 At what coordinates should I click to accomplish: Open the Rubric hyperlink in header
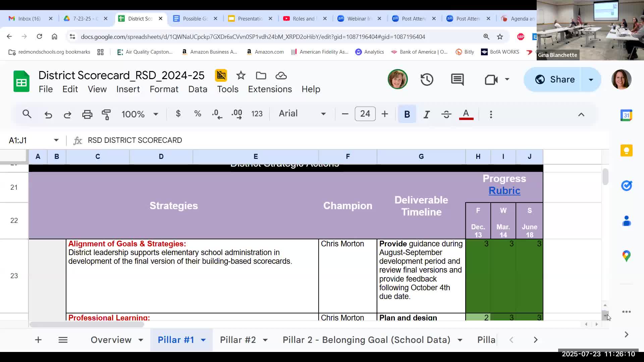[x=504, y=191]
